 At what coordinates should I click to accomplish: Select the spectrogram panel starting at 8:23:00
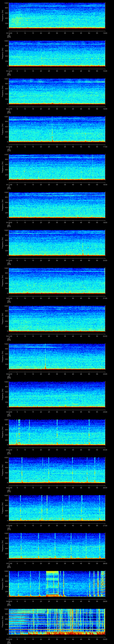(x=57, y=394)
